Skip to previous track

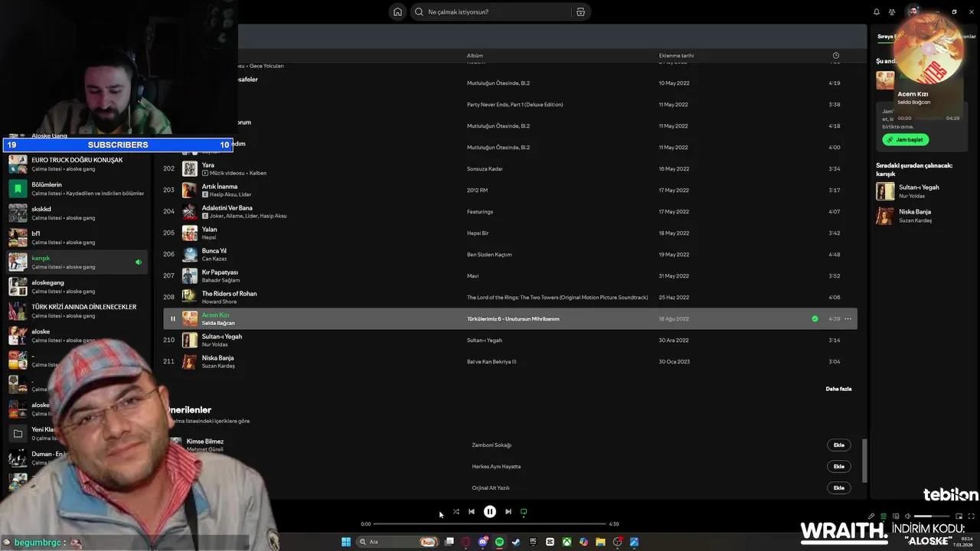[472, 512]
